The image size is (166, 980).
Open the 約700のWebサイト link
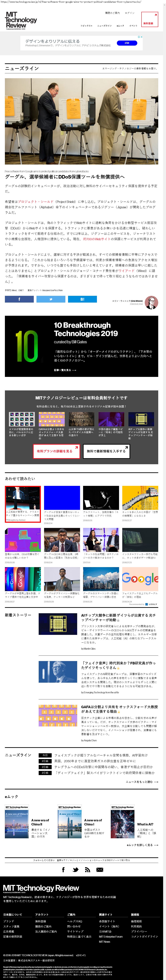(97, 239)
